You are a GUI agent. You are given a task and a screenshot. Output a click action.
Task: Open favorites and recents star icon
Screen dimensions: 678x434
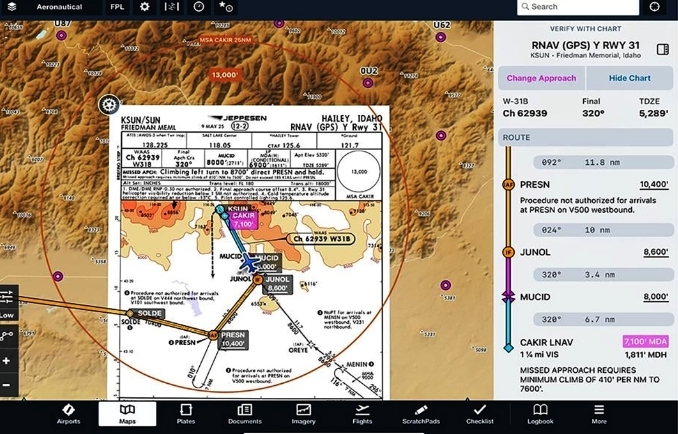[226, 7]
